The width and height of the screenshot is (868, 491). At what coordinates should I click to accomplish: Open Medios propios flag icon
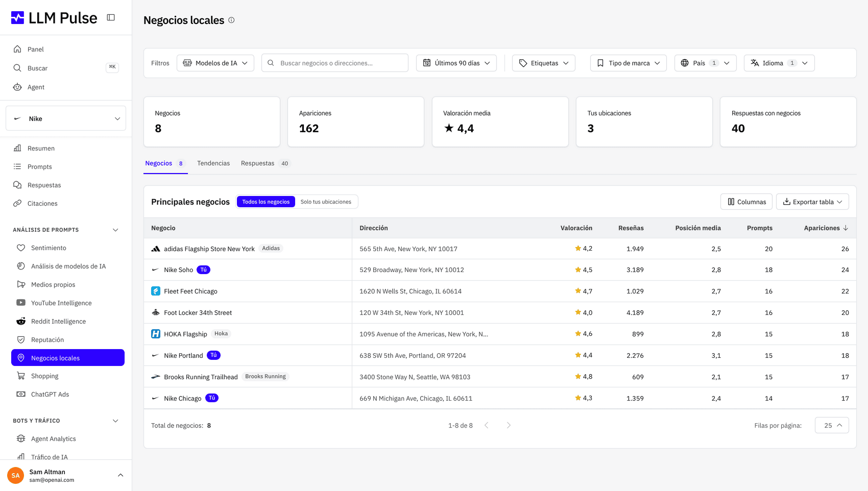tap(21, 284)
